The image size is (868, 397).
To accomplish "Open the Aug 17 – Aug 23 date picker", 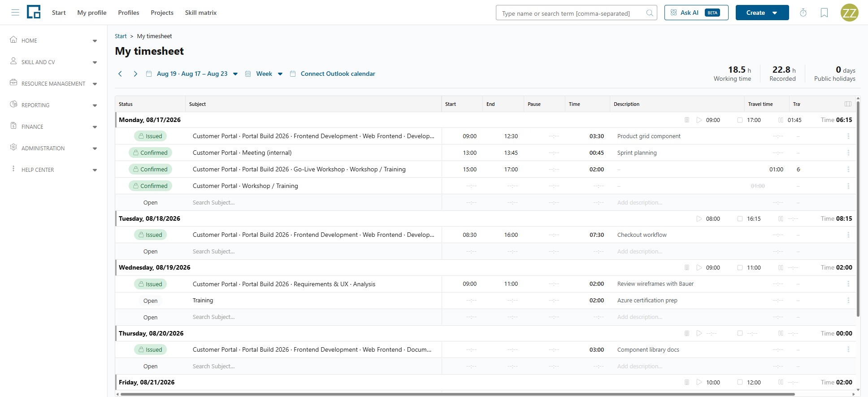I will pos(192,74).
